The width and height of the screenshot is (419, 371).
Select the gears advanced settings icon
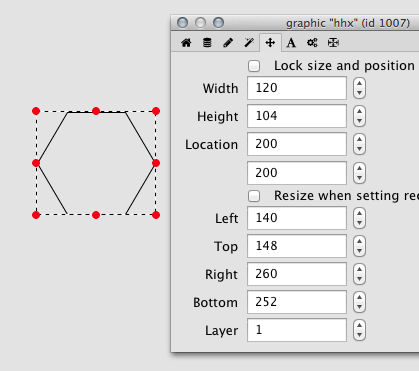tap(312, 43)
